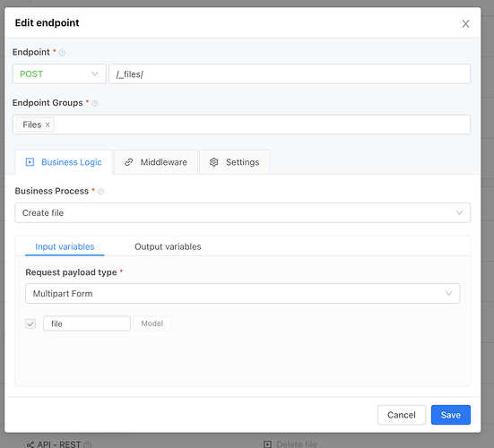Close the Edit endpoint dialog
Image resolution: width=494 pixels, height=448 pixels.
(x=465, y=24)
